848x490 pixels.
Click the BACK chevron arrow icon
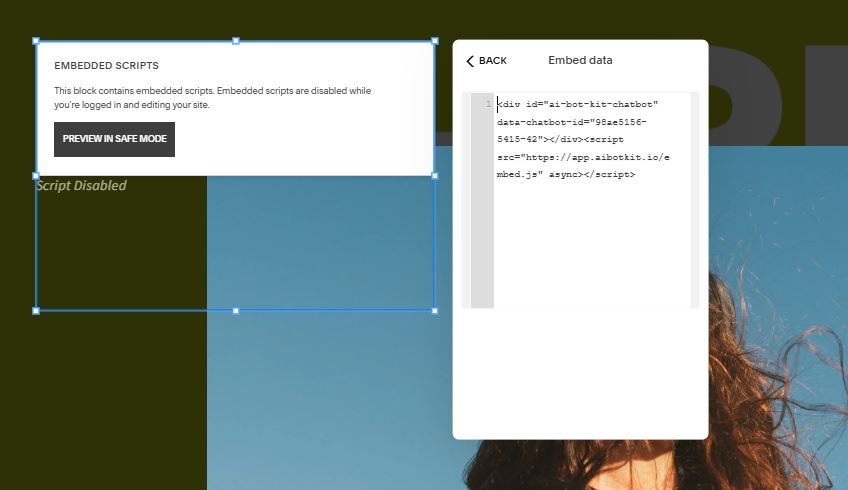pos(469,61)
